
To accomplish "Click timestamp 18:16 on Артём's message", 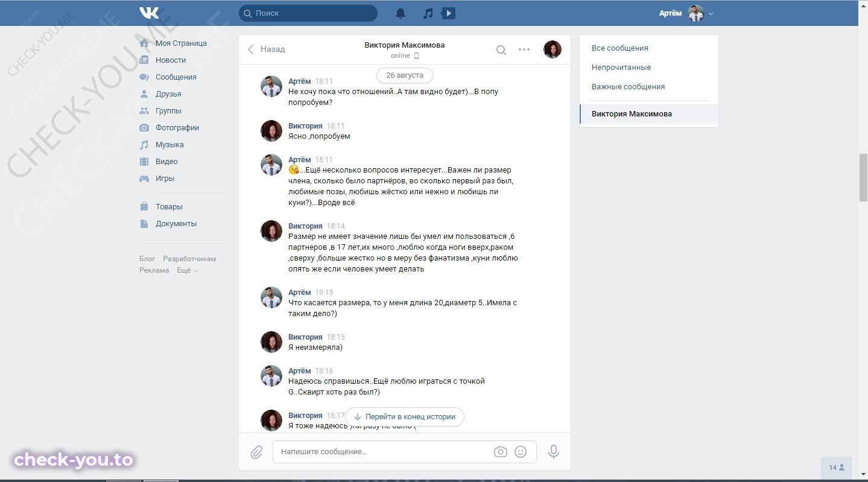I will coord(324,371).
